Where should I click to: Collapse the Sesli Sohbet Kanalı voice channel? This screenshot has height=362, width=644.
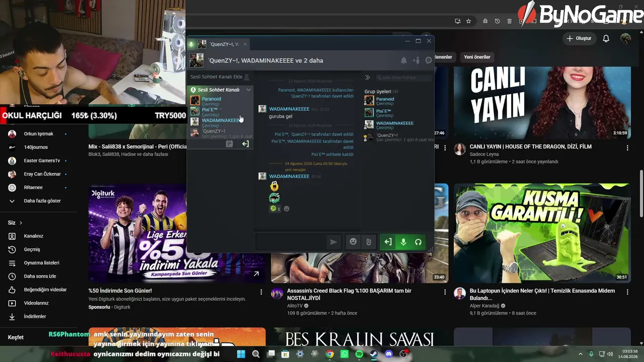(248, 89)
